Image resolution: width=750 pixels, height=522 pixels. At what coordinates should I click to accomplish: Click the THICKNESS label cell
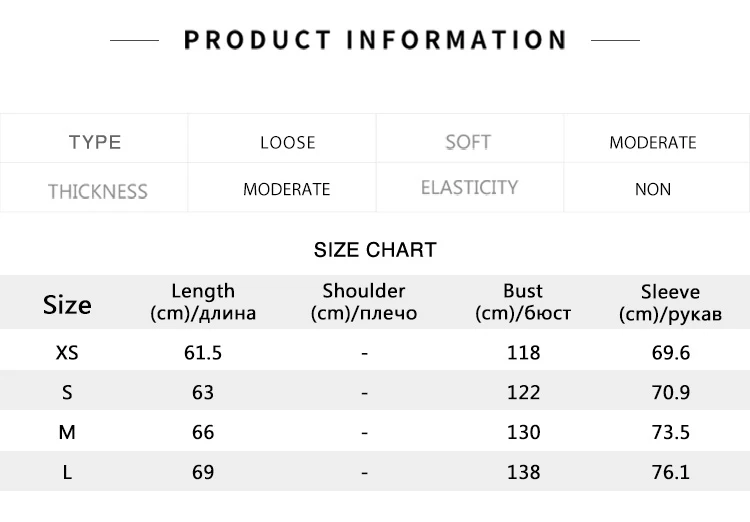click(x=97, y=190)
